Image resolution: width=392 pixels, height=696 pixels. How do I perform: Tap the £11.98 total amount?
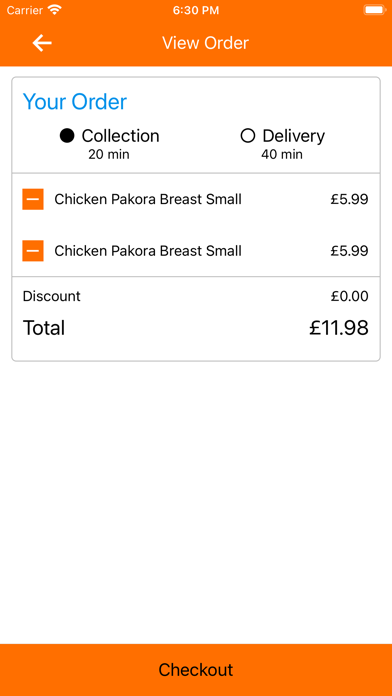[339, 328]
